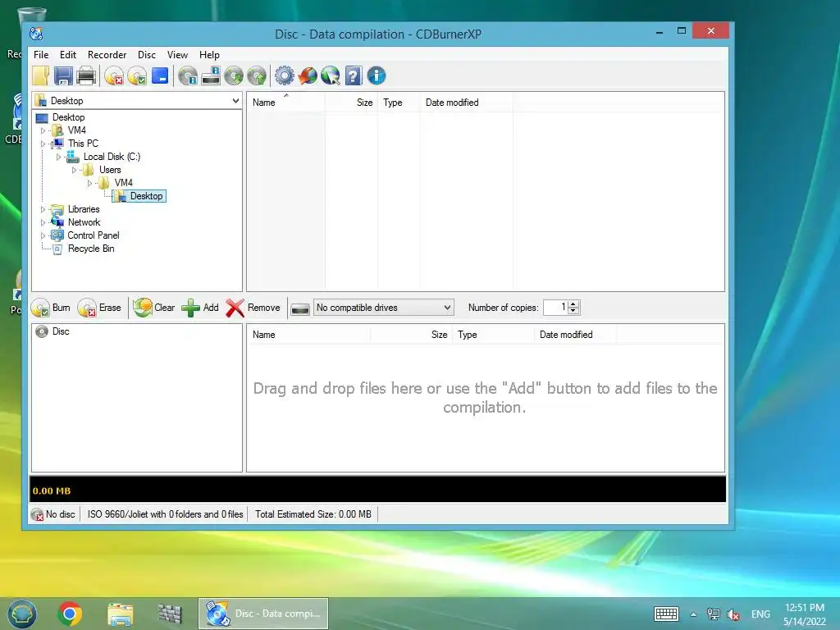This screenshot has width=840, height=630.
Task: Open a compilation with the folder toolbar icon
Action: tap(41, 76)
